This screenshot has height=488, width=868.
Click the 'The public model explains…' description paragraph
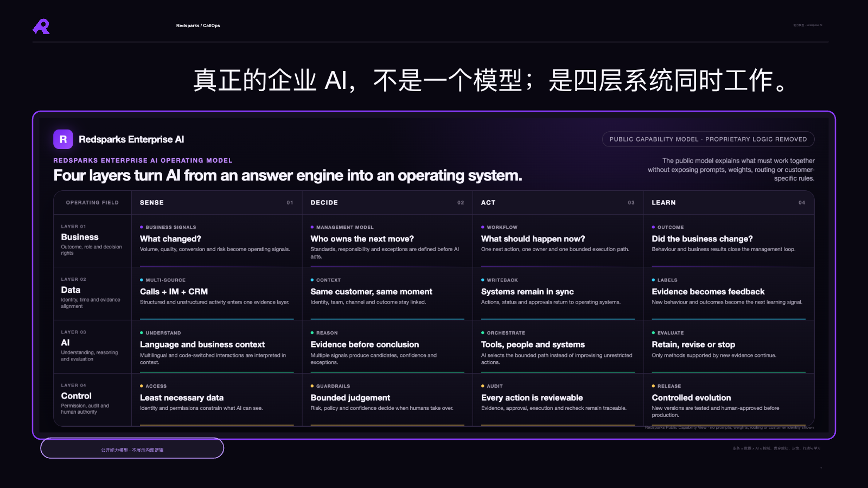pyautogui.click(x=731, y=169)
